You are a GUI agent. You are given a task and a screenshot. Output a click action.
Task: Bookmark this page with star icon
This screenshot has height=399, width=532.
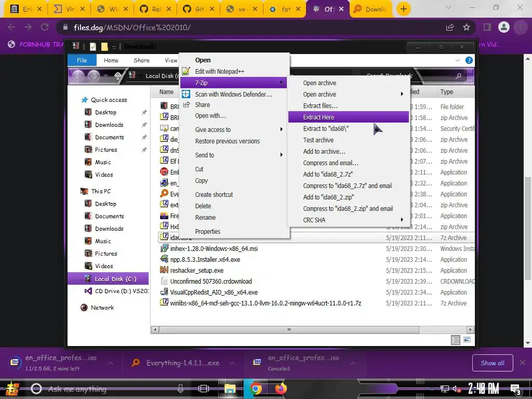pos(467,28)
